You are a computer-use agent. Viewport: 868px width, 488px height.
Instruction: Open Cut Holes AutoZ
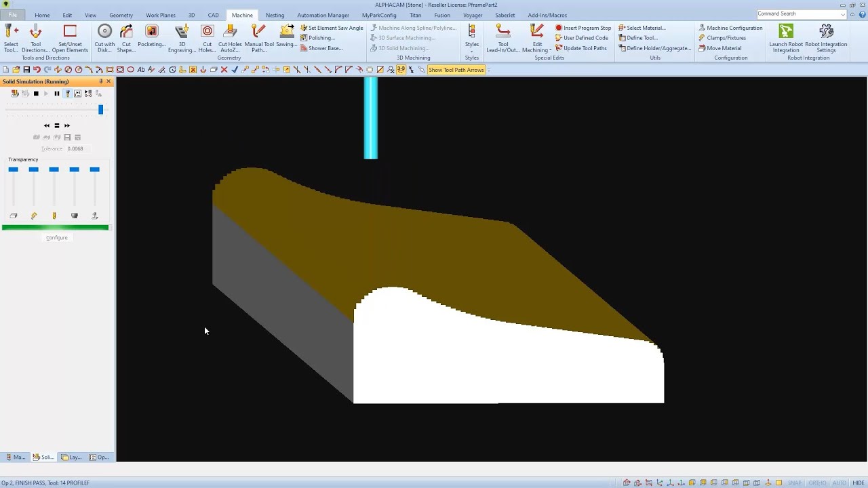(230, 38)
